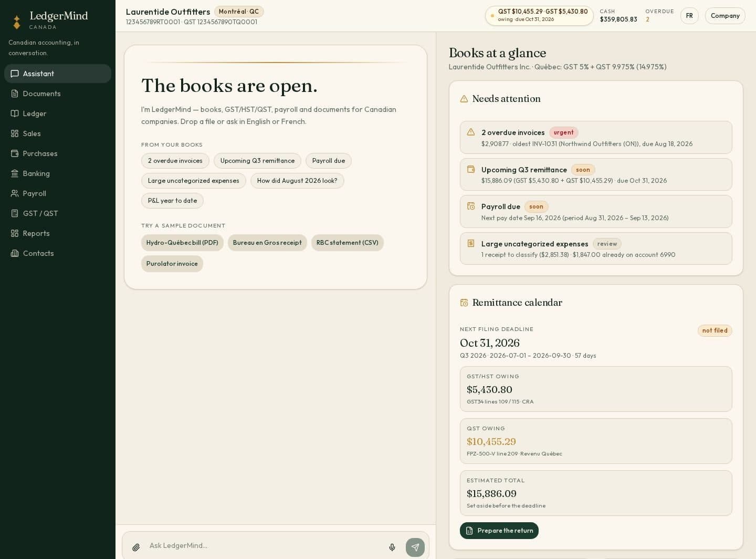This screenshot has height=559, width=756.
Task: Click the warning triangle on overdue invoices card
Action: (x=471, y=132)
